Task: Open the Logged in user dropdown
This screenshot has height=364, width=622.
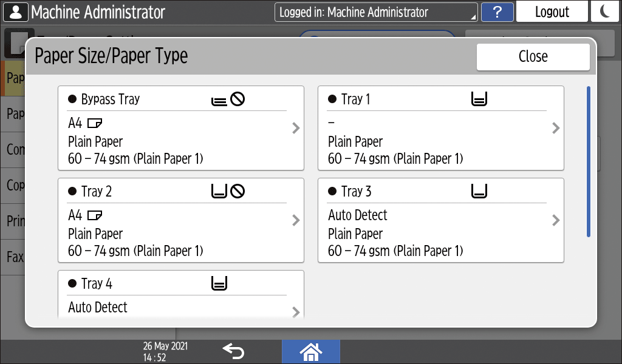Action: coord(376,12)
